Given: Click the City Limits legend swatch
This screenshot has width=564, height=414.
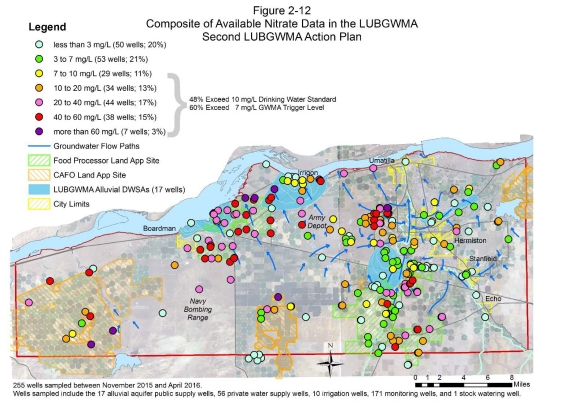Looking at the screenshot, I should 39,204.
